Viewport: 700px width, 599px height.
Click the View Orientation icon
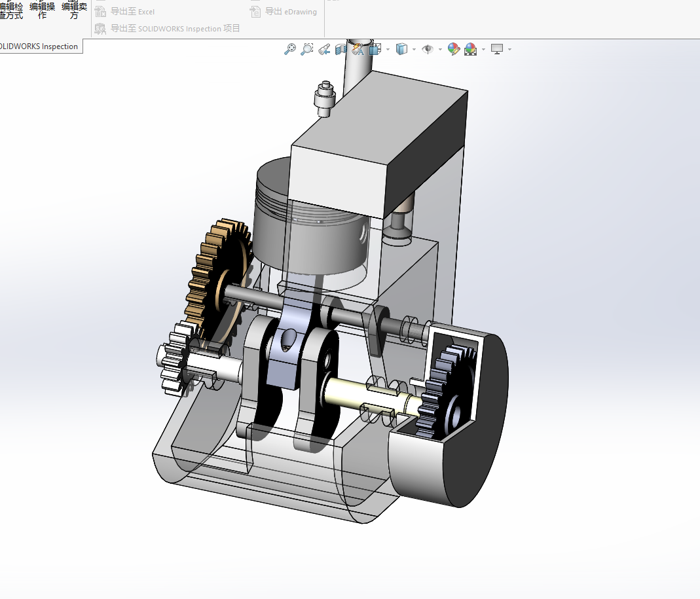375,49
